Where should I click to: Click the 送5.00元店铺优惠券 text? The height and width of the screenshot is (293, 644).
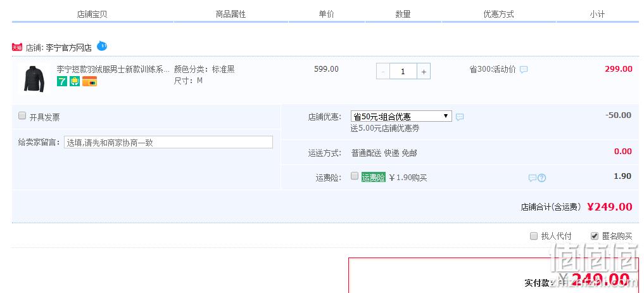click(385, 128)
